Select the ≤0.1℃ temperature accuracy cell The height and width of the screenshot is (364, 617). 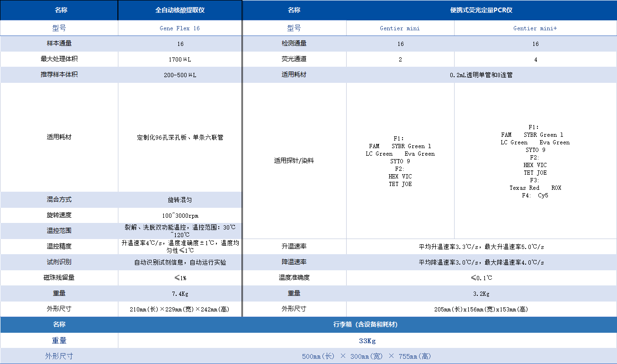tap(482, 277)
